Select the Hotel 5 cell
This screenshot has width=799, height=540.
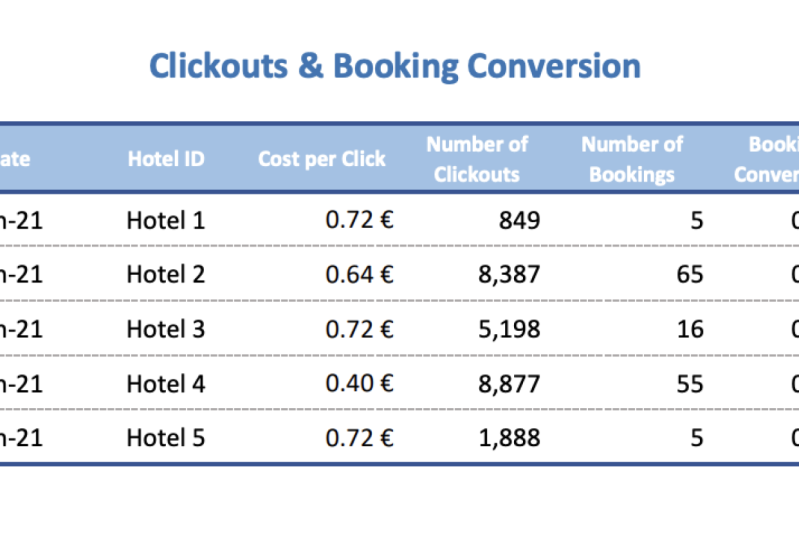[x=166, y=438]
